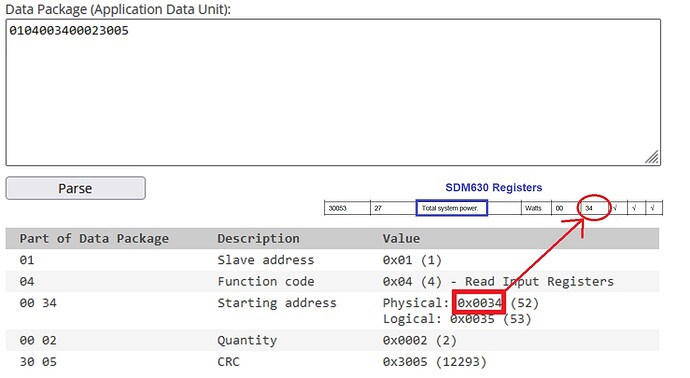Click the 'CRC' description cell
This screenshot has width=690, height=378.
click(228, 362)
